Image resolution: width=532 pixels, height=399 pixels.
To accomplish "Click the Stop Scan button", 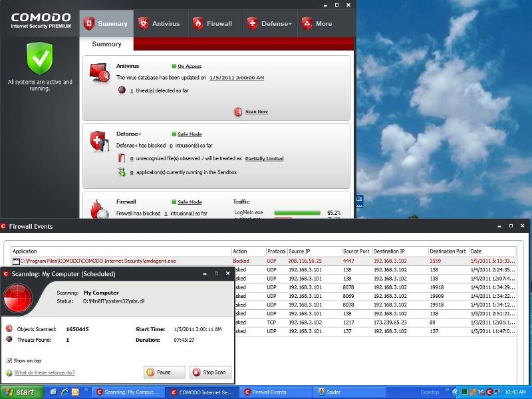I will tap(210, 372).
